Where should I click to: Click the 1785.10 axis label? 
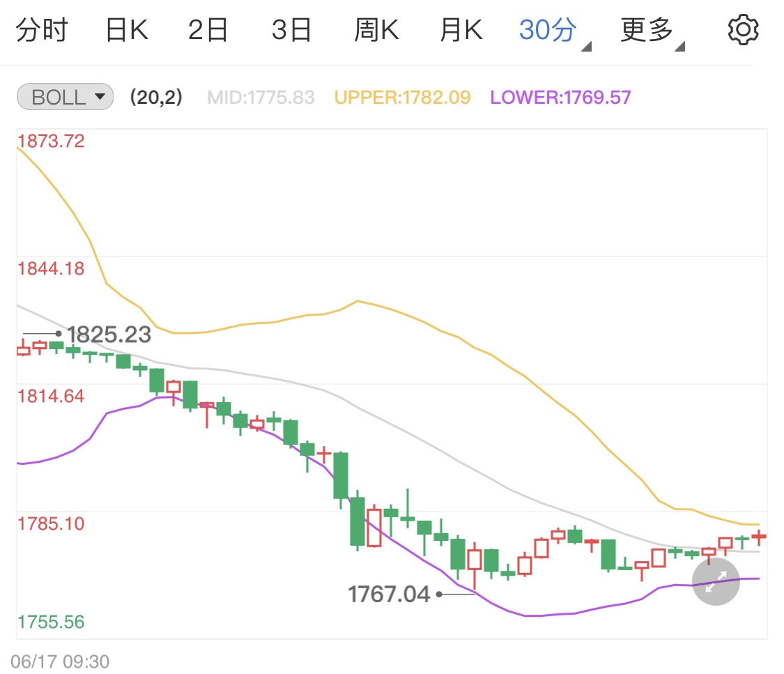pyautogui.click(x=51, y=523)
